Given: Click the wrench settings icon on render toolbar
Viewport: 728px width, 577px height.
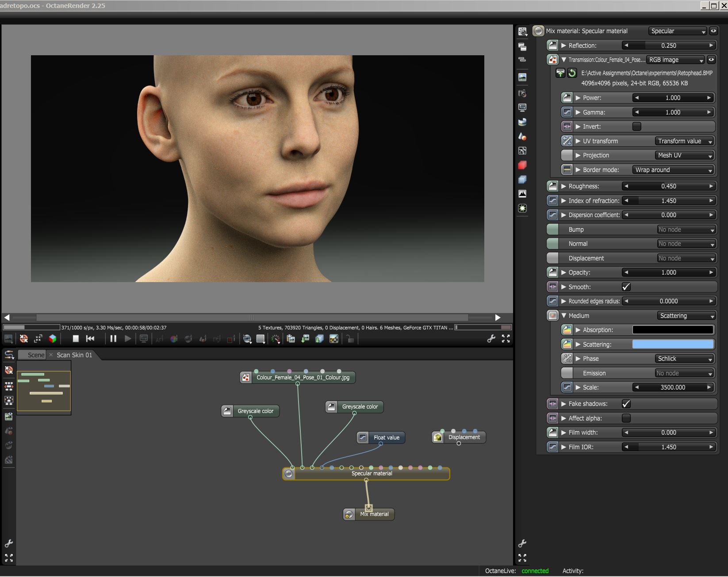Looking at the screenshot, I should click(x=491, y=339).
